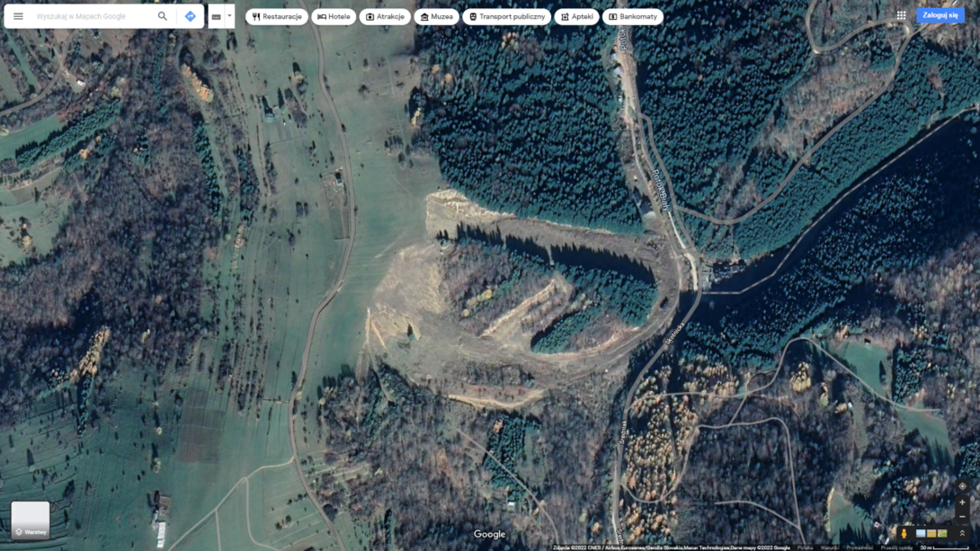Screen dimensions: 980x551
Task: Focus the 'Wyszukaj w Mapach Google' search field
Action: pyautogui.click(x=94, y=16)
